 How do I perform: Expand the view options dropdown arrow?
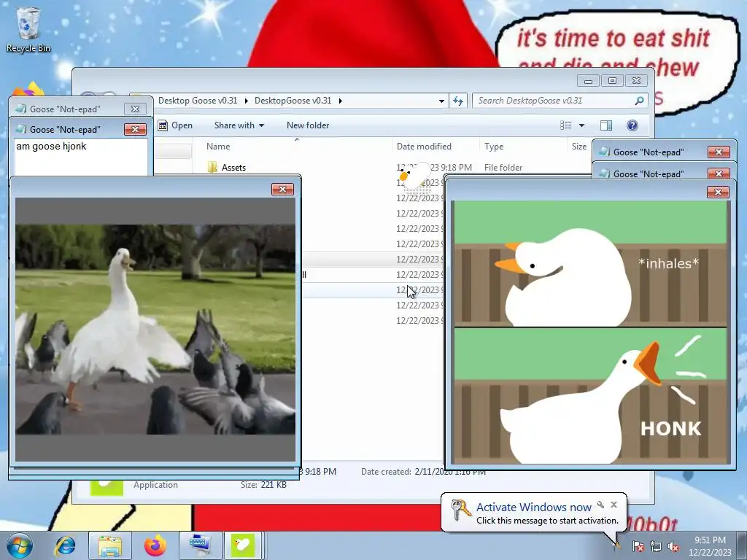tap(581, 125)
